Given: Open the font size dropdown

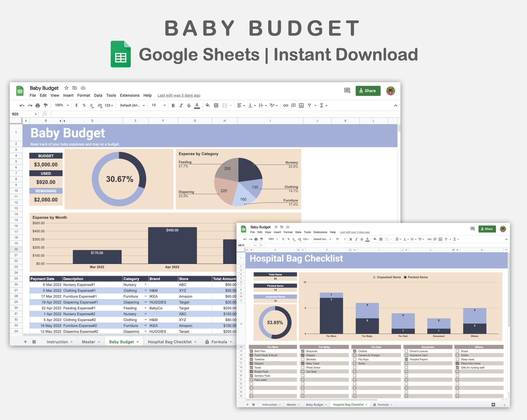Looking at the screenshot, I should pyautogui.click(x=158, y=105).
